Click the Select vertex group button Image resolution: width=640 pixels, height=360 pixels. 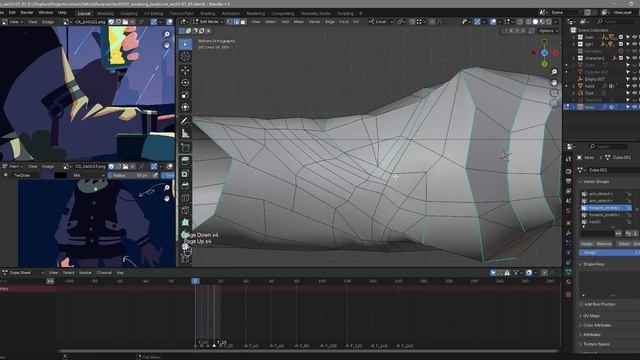pyautogui.click(x=624, y=244)
